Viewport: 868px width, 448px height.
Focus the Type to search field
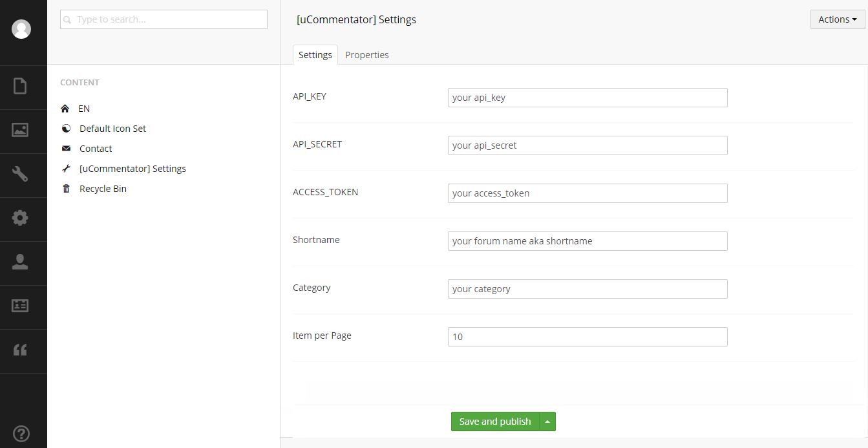tap(164, 19)
